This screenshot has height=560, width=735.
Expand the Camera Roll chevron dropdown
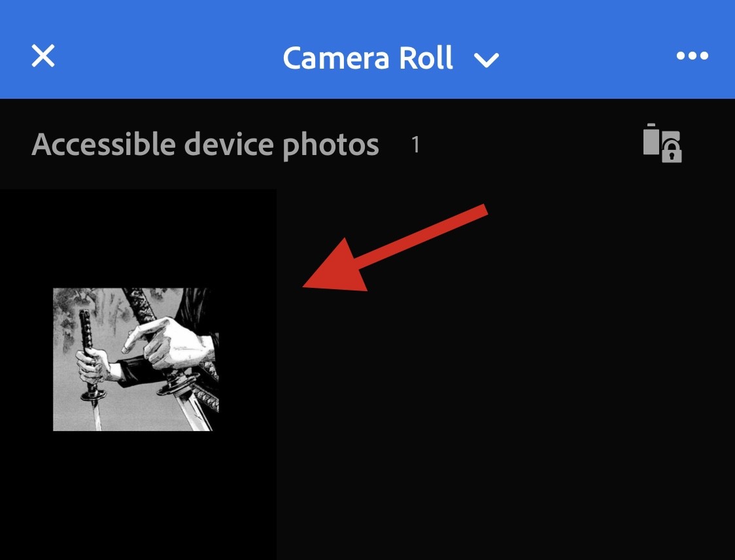click(x=486, y=60)
